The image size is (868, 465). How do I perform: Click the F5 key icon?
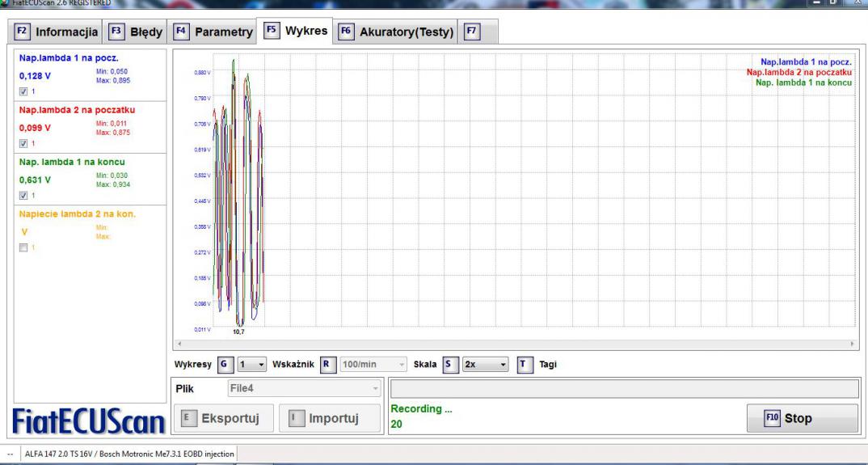click(272, 30)
